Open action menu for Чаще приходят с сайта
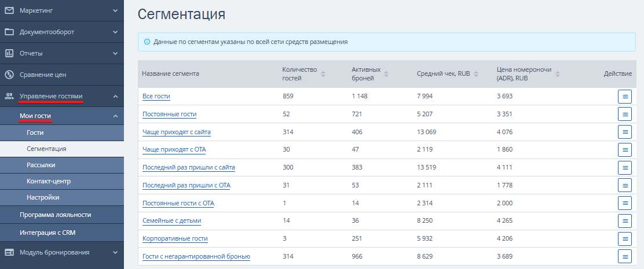 625,132
